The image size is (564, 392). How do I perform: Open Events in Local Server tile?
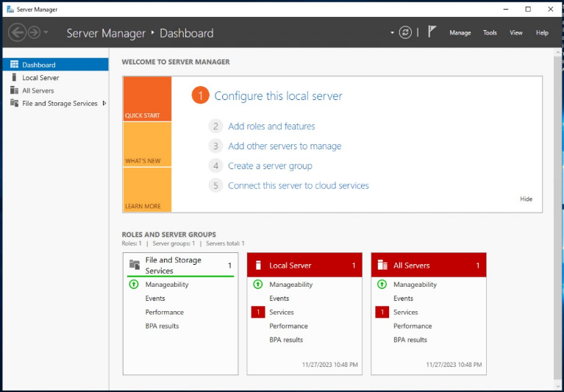coord(279,299)
